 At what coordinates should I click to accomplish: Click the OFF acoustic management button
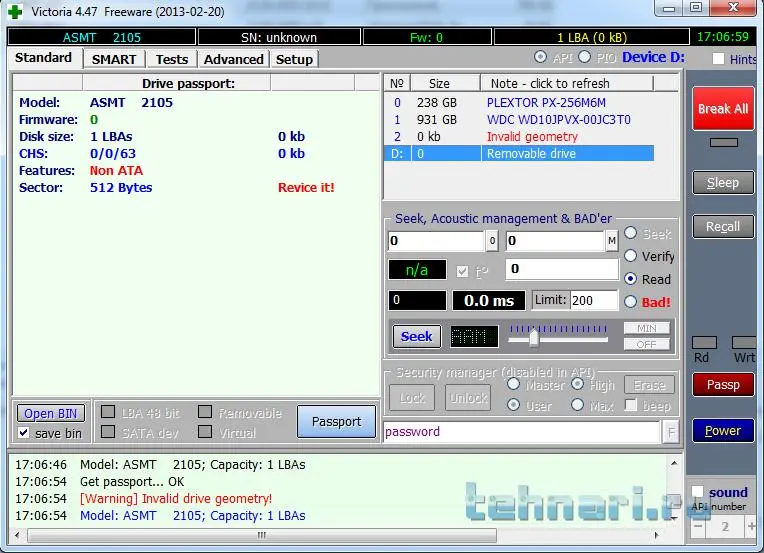[646, 344]
